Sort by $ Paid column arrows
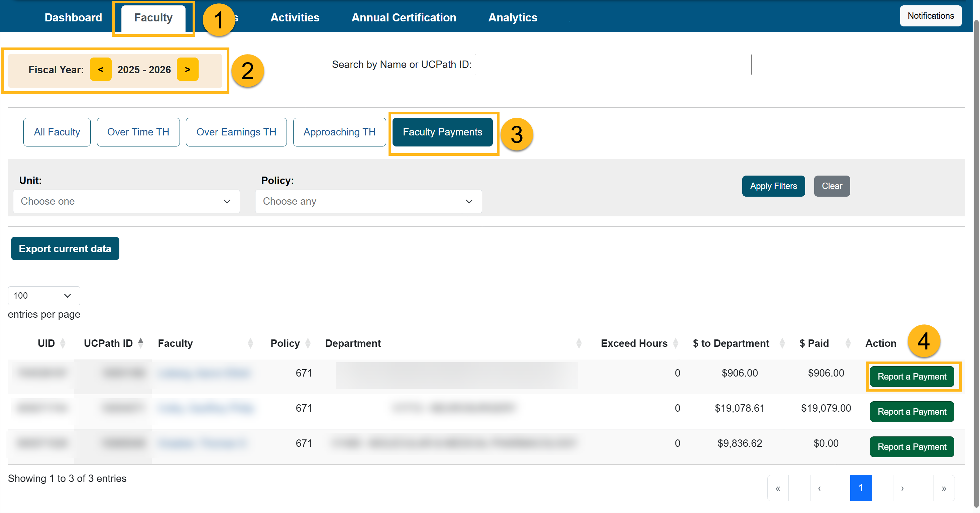The height and width of the screenshot is (513, 980). pyautogui.click(x=848, y=343)
